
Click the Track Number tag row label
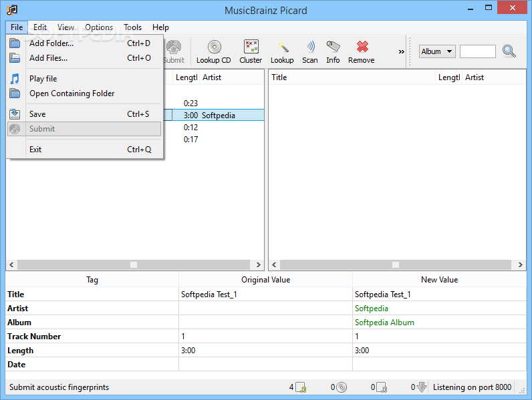coord(34,337)
